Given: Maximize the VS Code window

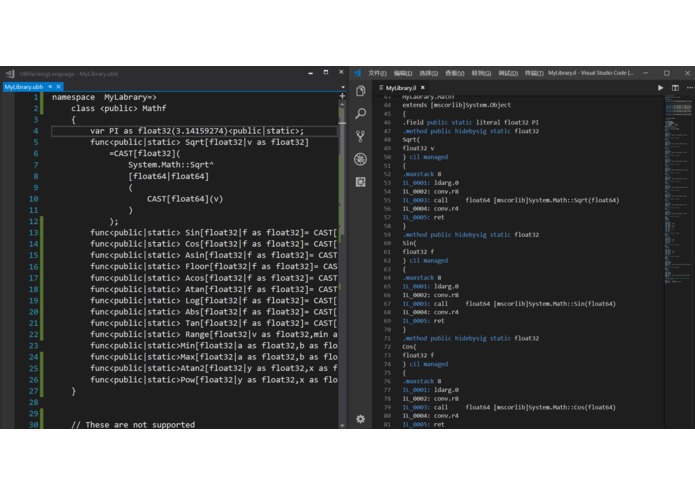Looking at the screenshot, I should 667,73.
